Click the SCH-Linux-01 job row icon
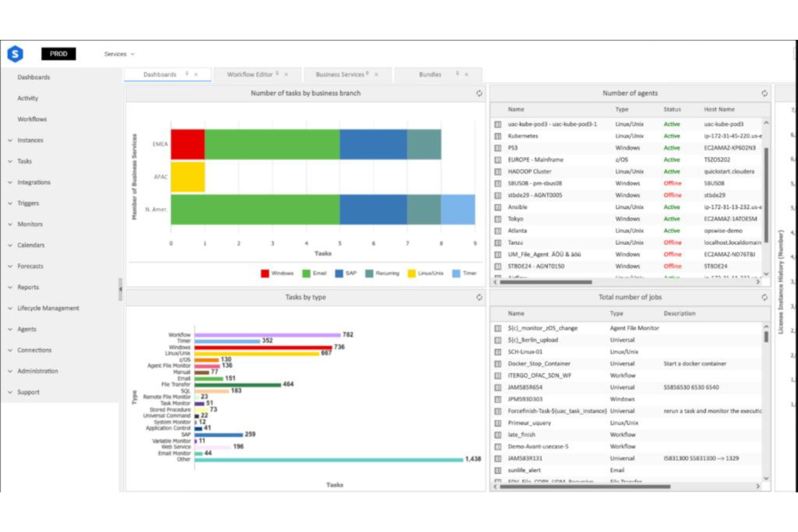The height and width of the screenshot is (532, 798). click(x=498, y=352)
